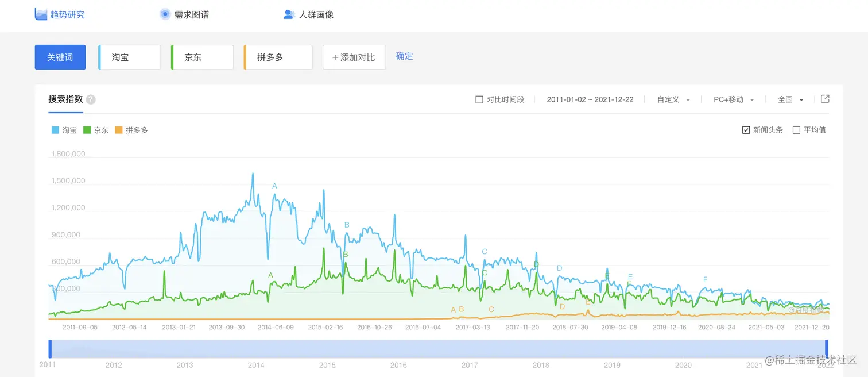Enable the 平均值 checkbox

796,130
